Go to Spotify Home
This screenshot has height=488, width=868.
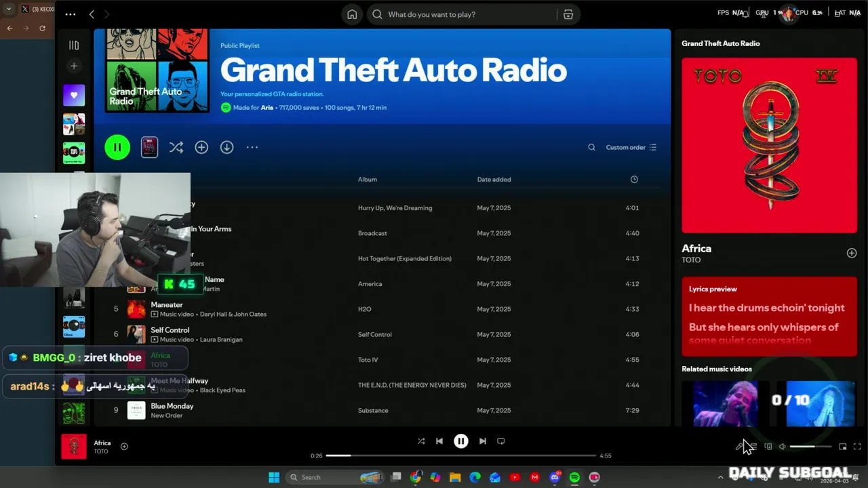coord(352,14)
